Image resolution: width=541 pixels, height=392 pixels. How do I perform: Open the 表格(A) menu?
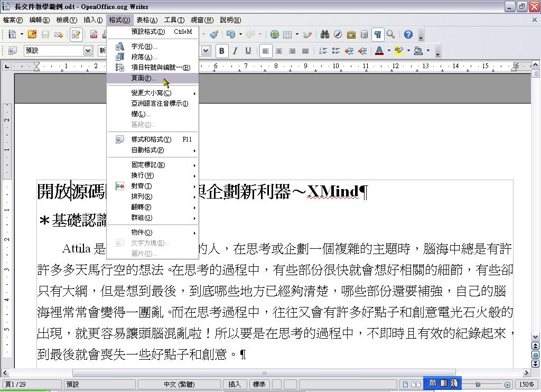coord(147,20)
